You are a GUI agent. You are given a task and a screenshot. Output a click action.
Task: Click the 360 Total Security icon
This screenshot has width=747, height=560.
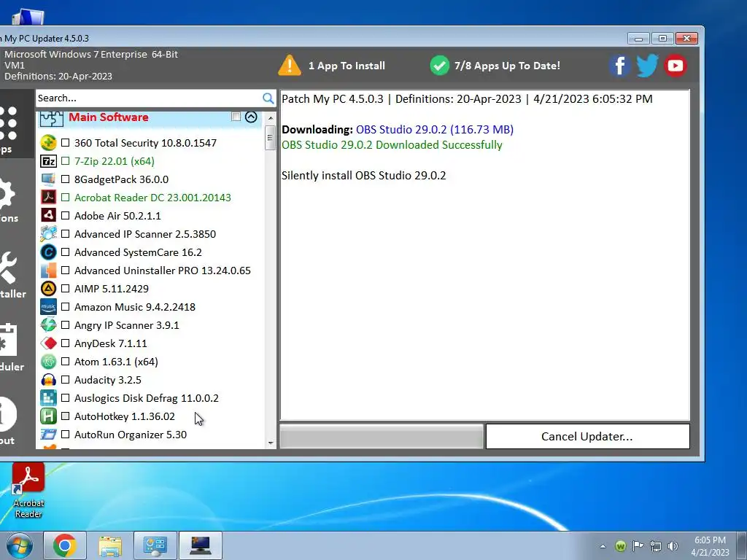48,143
